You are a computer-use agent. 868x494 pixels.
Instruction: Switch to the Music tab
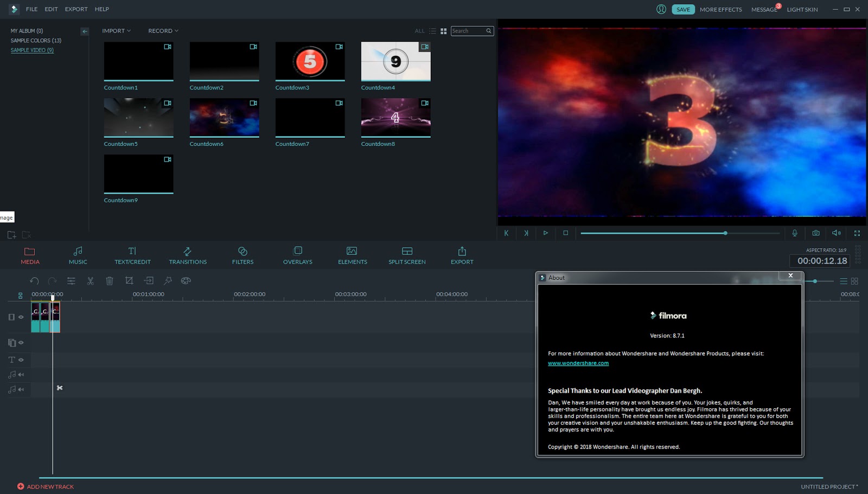(x=78, y=255)
